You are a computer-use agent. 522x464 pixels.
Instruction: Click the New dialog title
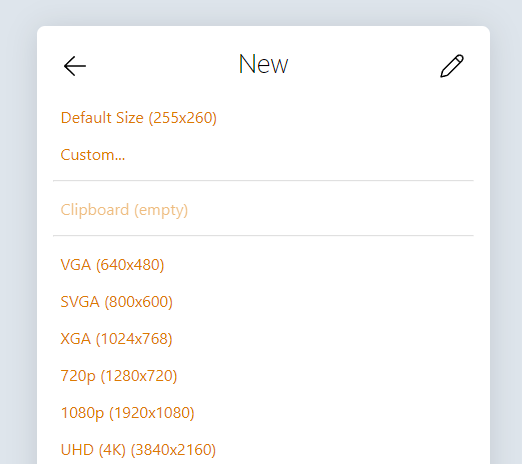(x=263, y=64)
